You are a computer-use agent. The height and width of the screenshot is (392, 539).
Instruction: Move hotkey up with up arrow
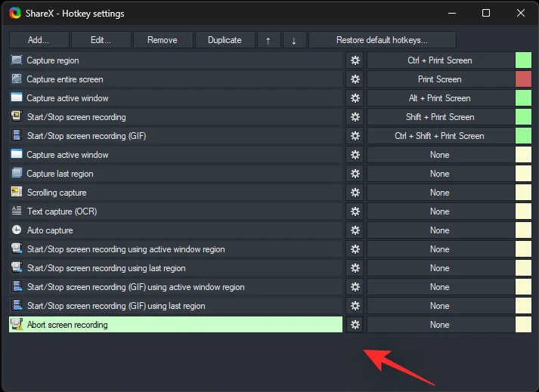[x=268, y=40]
